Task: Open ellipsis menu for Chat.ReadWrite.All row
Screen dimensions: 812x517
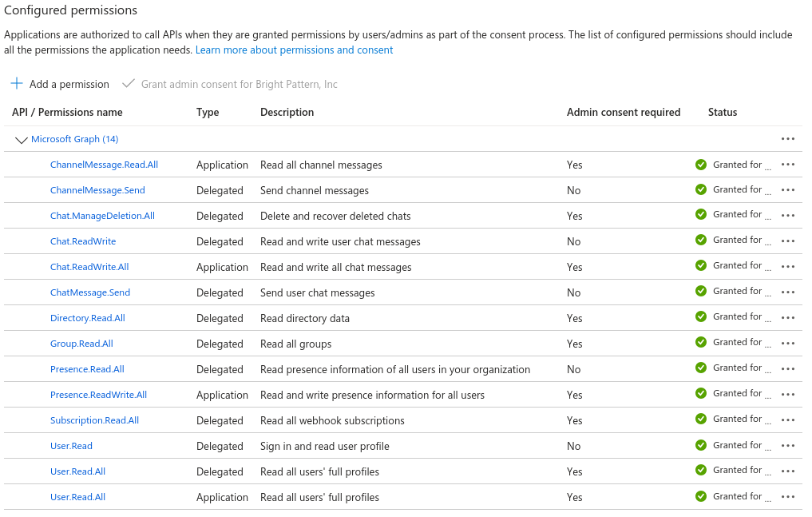Action: point(788,267)
